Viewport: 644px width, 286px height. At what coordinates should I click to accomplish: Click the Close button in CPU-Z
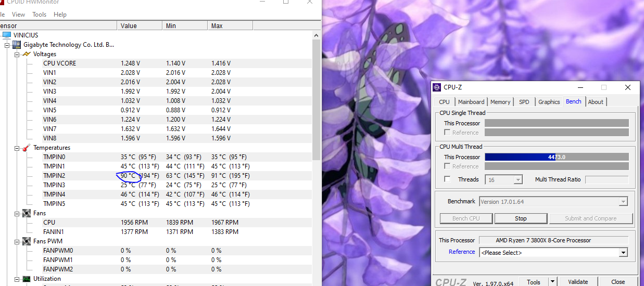pyautogui.click(x=618, y=282)
